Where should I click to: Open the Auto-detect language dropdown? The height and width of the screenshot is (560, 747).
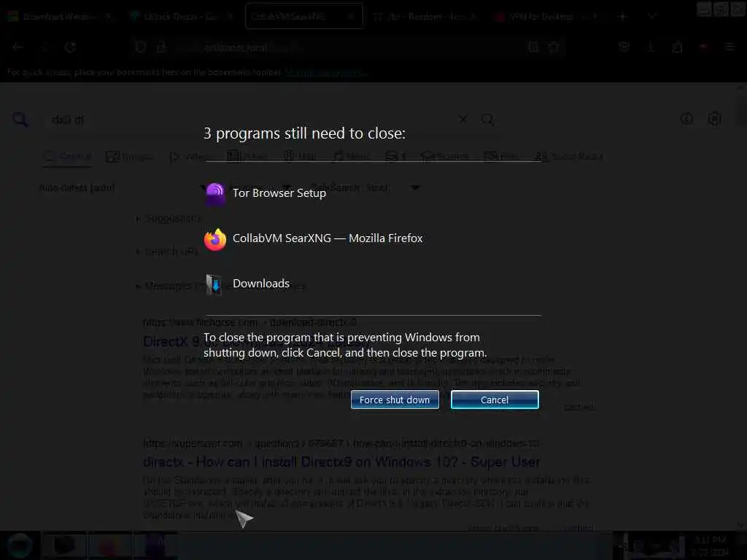pos(123,187)
